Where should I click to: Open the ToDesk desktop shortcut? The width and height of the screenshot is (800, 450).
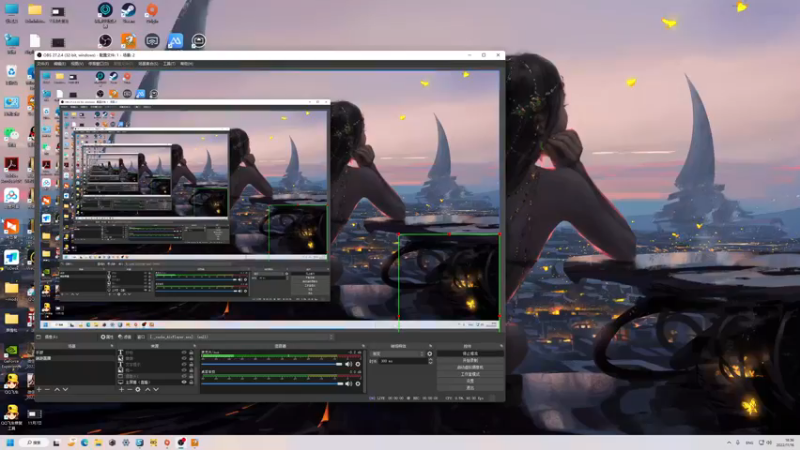pyautogui.click(x=11, y=260)
